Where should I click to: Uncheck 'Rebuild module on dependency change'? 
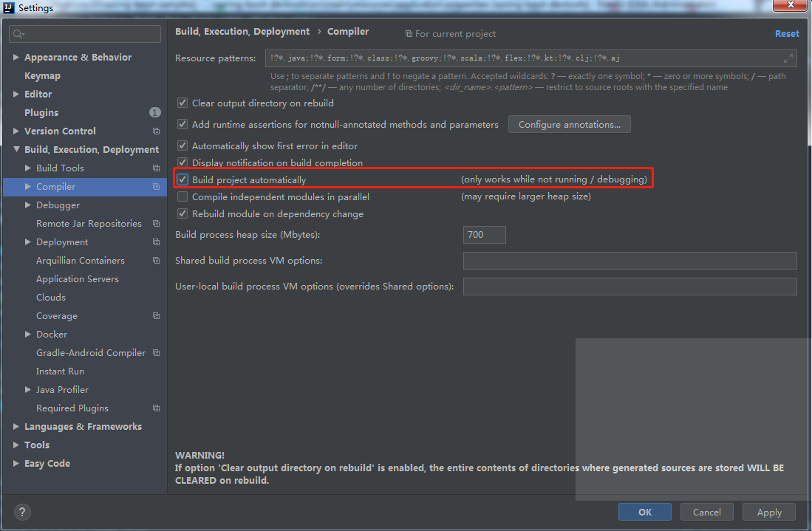pyautogui.click(x=182, y=213)
